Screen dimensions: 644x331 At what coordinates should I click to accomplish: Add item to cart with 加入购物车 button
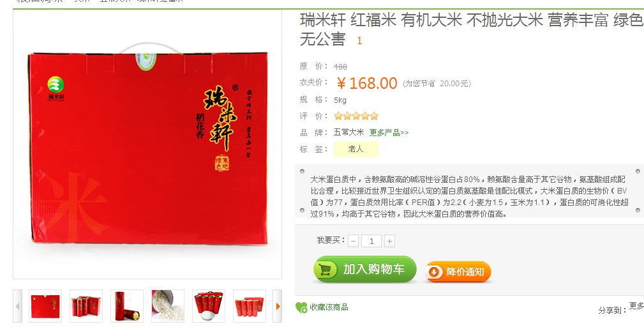click(x=364, y=269)
